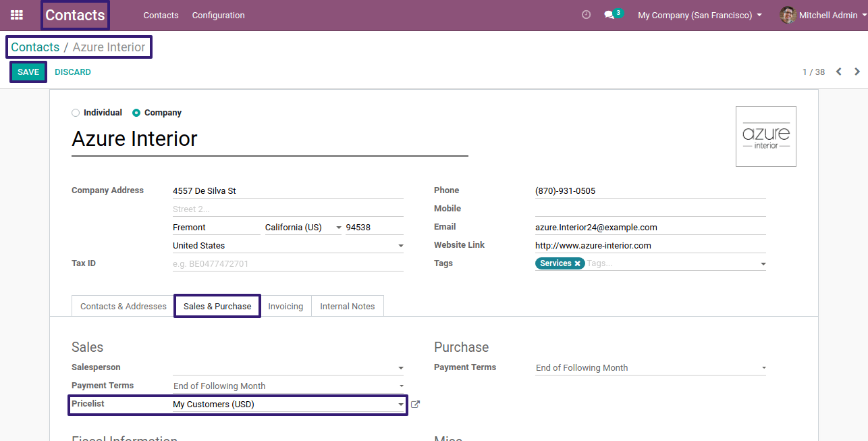The image size is (868, 441).
Task: Select the Individual radio button
Action: click(x=76, y=113)
